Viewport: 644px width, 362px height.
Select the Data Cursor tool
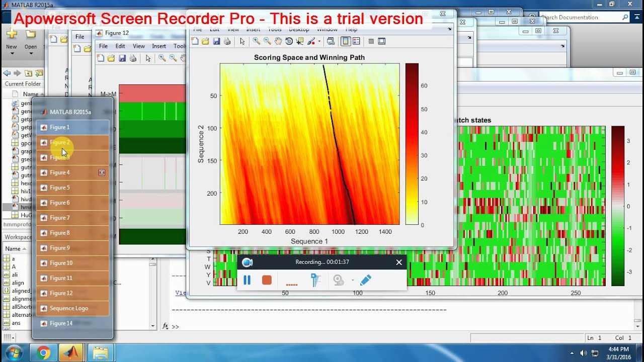pyautogui.click(x=300, y=41)
